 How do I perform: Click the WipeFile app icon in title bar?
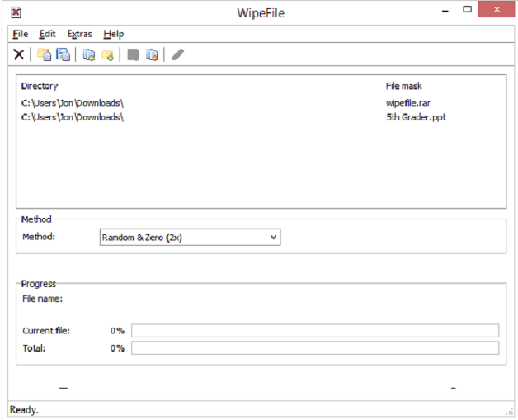click(x=16, y=12)
